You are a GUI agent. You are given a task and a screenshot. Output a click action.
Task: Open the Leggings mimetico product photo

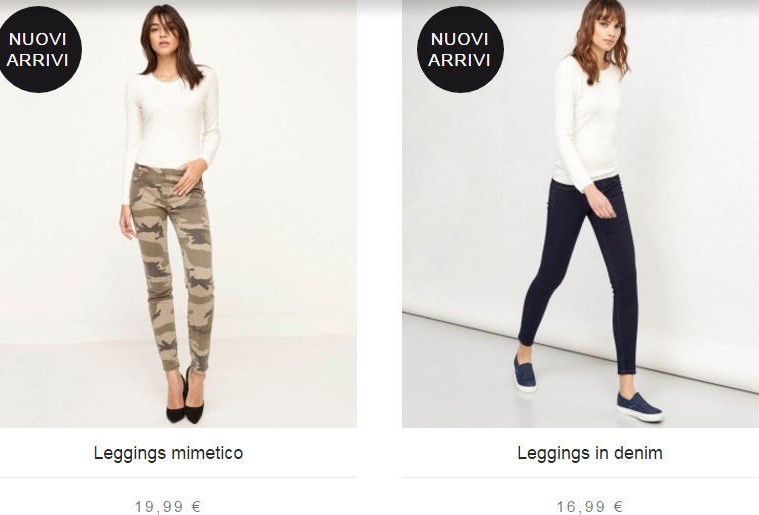click(178, 214)
